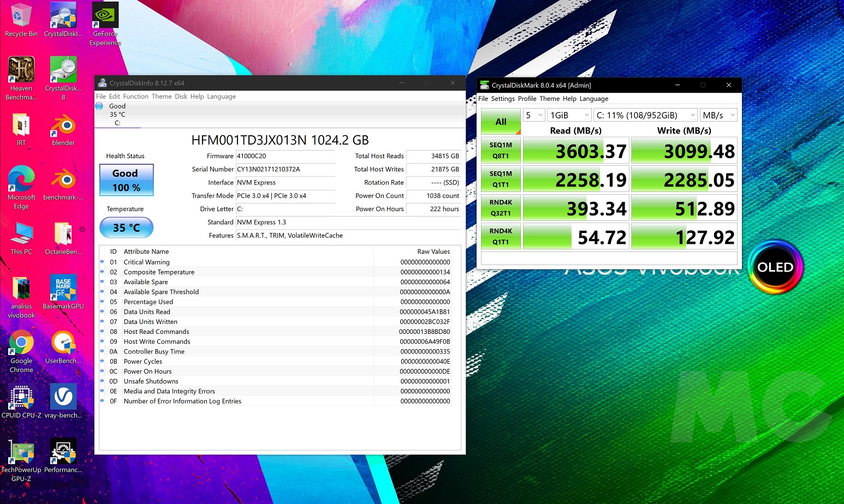
Task: Open the C: drive selection dropdown
Action: tap(645, 115)
